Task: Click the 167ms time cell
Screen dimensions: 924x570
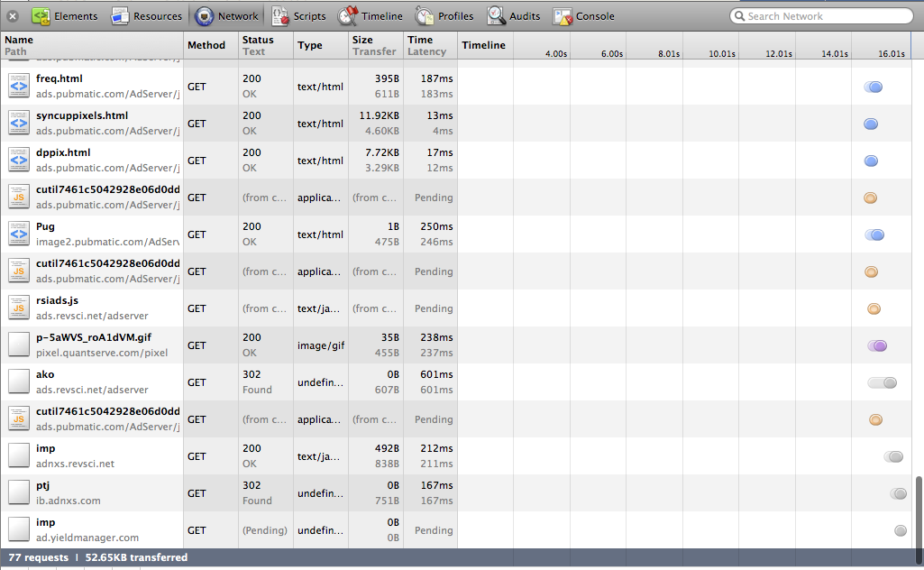Action: (436, 485)
